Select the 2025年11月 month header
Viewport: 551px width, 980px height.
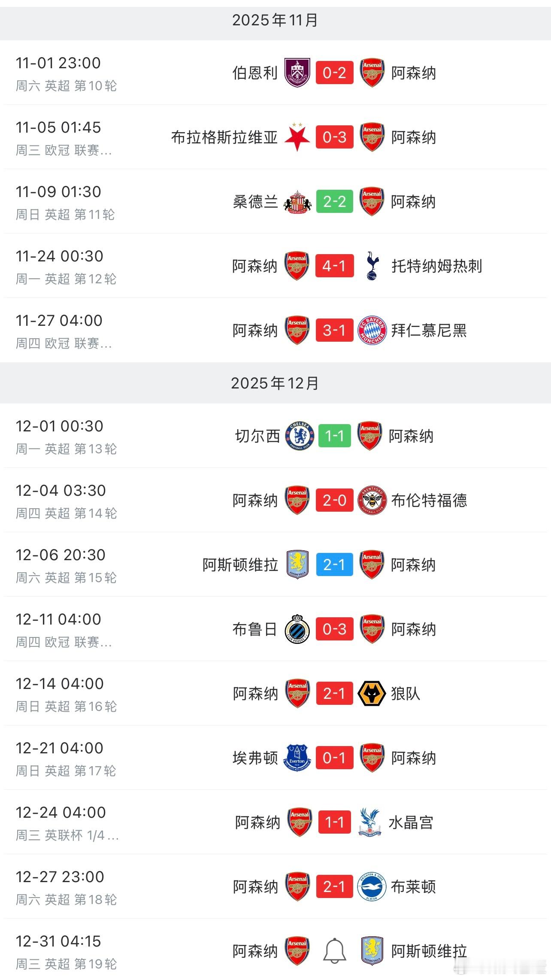point(275,20)
